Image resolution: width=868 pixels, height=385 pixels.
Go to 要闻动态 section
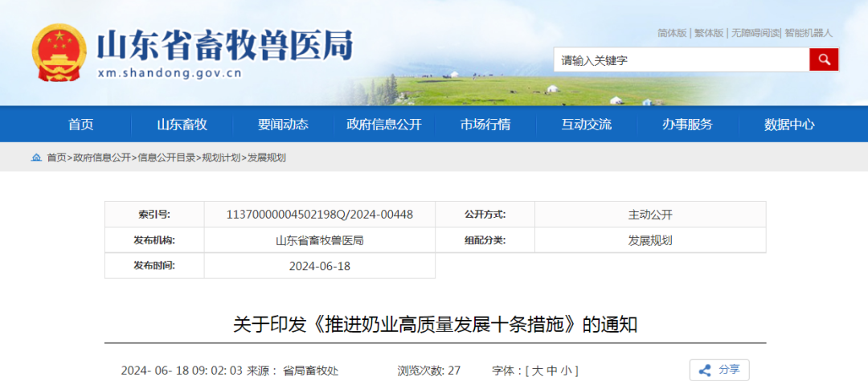point(283,125)
